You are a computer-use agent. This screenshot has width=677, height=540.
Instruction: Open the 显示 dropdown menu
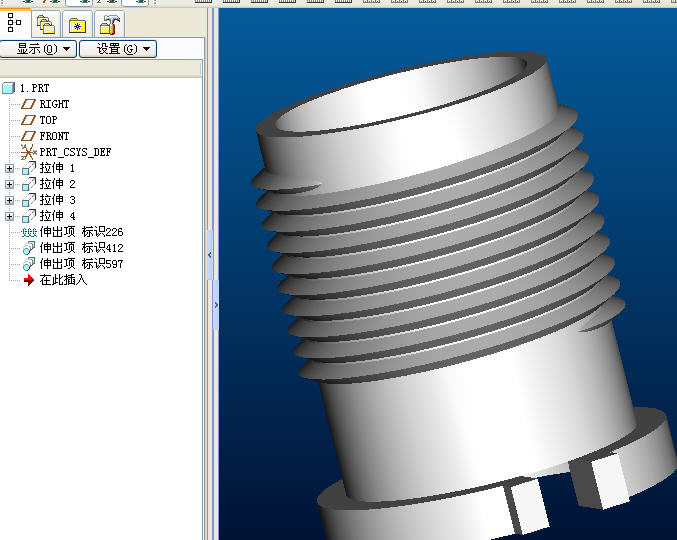click(38, 49)
